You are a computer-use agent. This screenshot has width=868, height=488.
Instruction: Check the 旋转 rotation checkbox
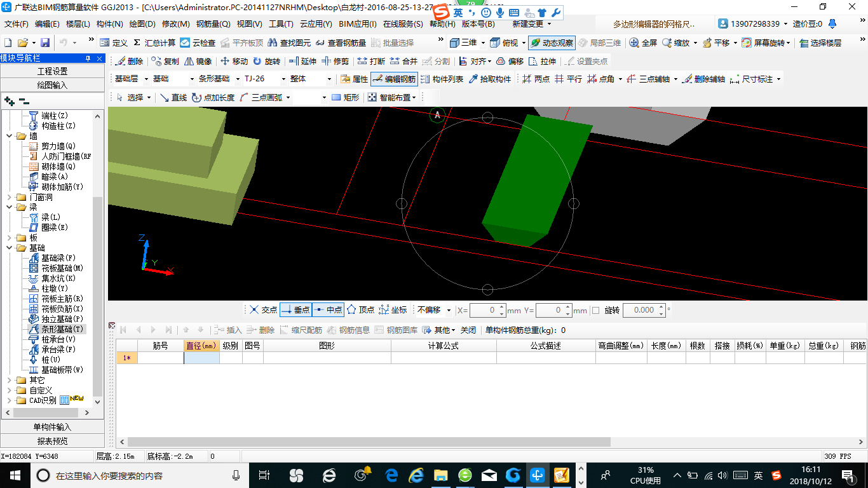pos(595,311)
